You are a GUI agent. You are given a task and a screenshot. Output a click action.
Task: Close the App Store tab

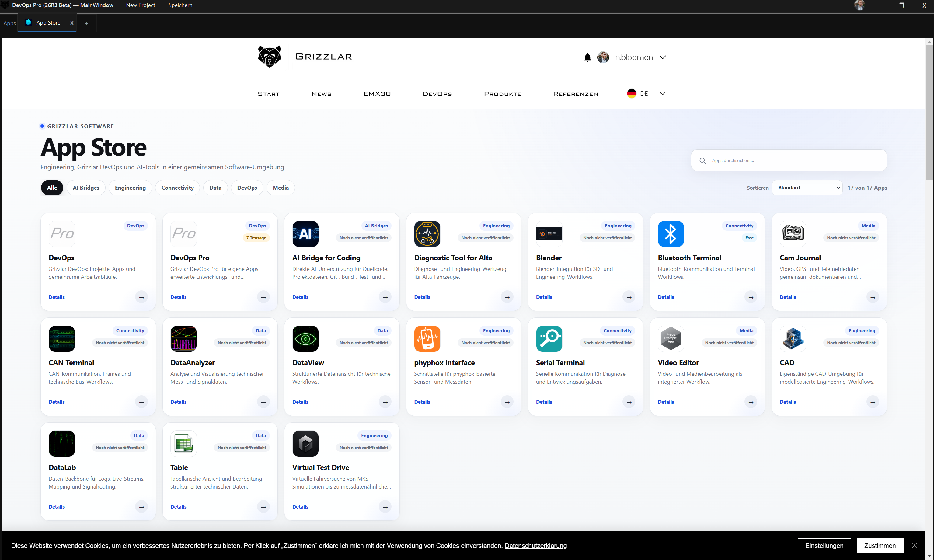72,23
